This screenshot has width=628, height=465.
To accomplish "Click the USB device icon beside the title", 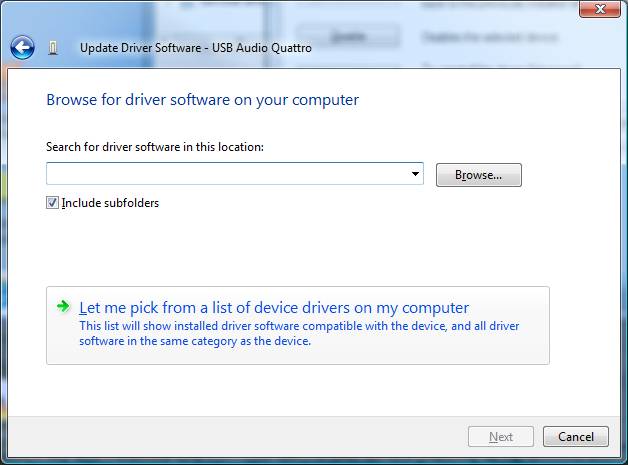I will 53,48.
